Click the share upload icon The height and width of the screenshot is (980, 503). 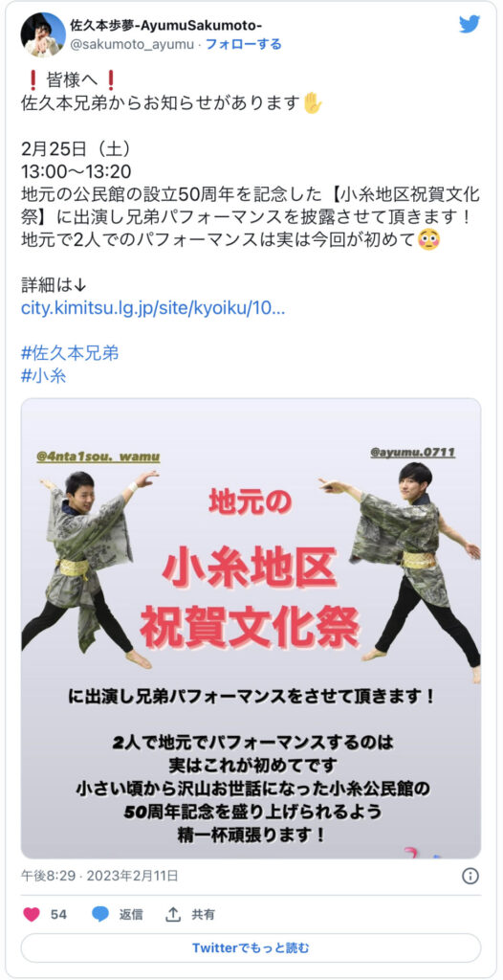[x=173, y=914]
